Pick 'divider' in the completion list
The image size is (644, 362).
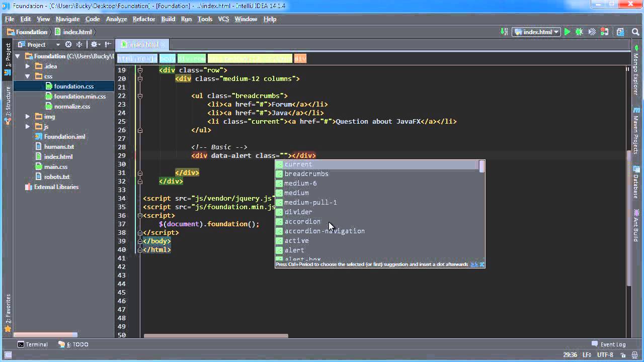pyautogui.click(x=376, y=212)
